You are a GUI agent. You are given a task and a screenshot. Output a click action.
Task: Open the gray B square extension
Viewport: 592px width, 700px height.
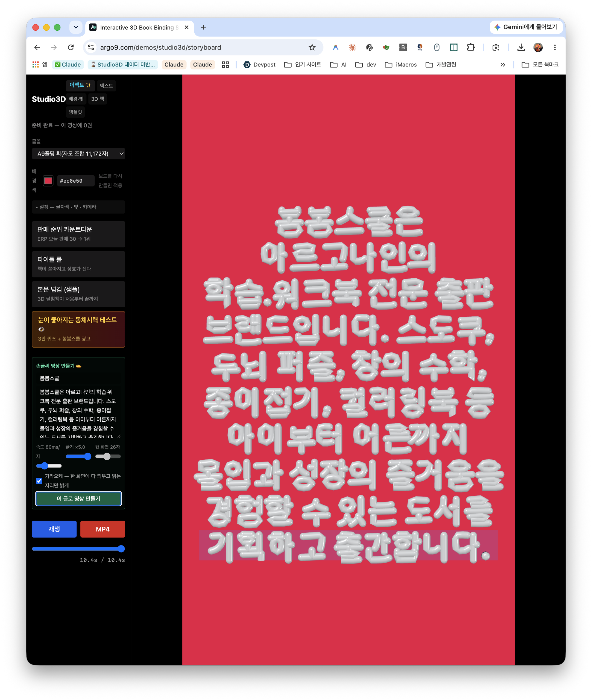coord(403,47)
